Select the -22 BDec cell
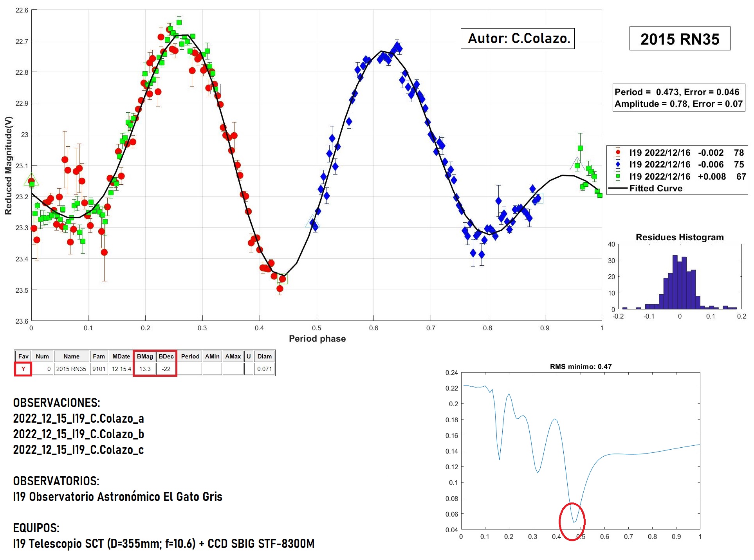Image resolution: width=754 pixels, height=560 pixels. [x=166, y=369]
